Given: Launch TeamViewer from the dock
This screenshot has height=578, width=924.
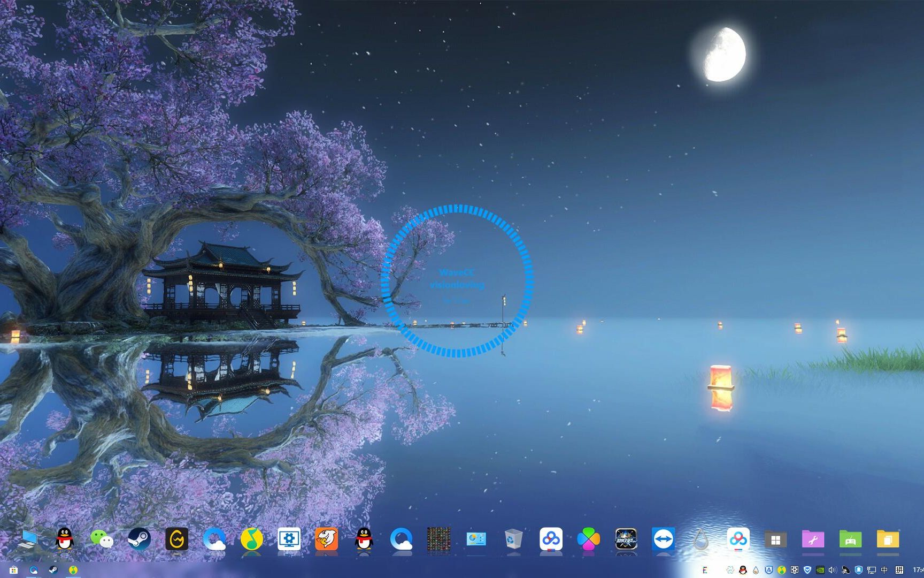Looking at the screenshot, I should pos(663,539).
